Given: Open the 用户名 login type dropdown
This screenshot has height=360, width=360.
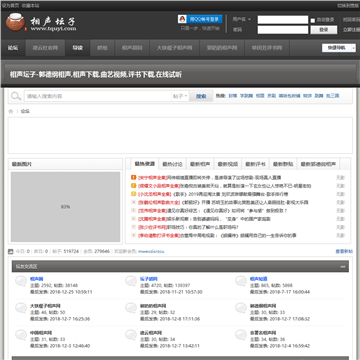Looking at the screenshot, I should [x=242, y=19].
